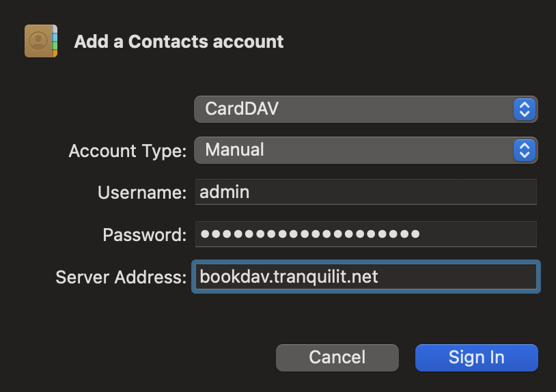Click the up-down arrows on the Manual selector
The image size is (556, 392).
[x=524, y=150]
